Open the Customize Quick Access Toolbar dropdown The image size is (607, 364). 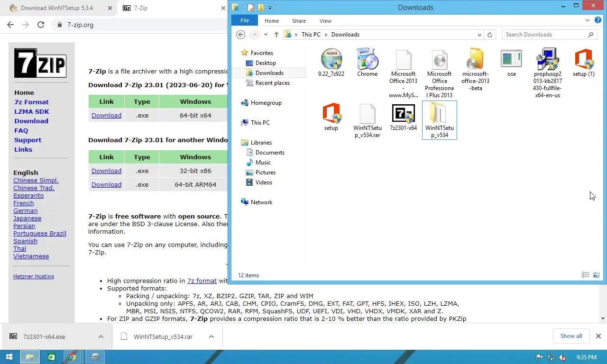270,8
